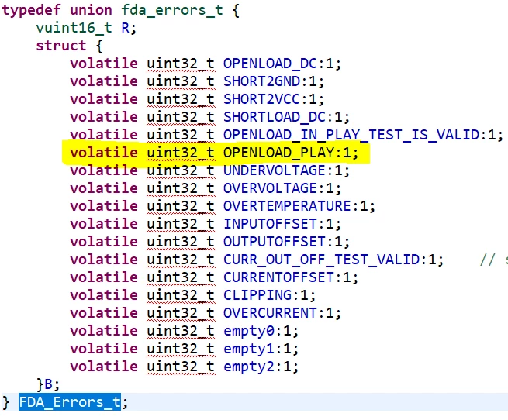
Task: Click the UNDERVOLTAGE field name
Action: pyautogui.click(x=275, y=170)
